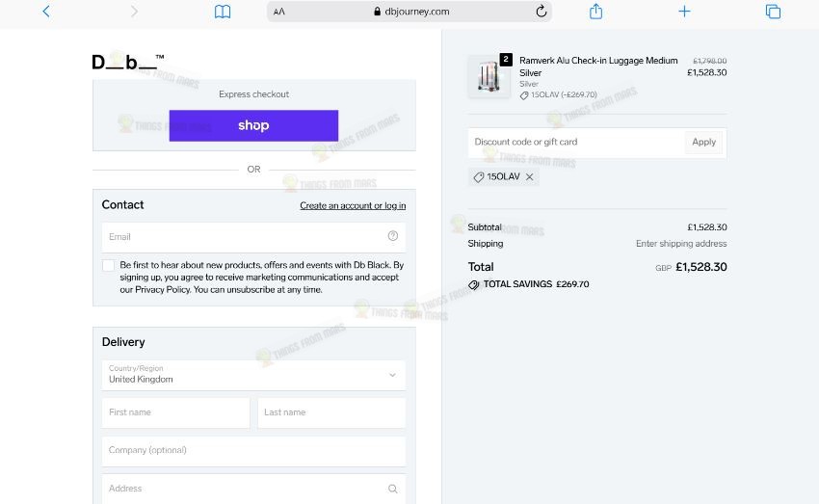Click the quantity badge 2 on thumbnail
Image resolution: width=819 pixels, height=504 pixels.
click(506, 59)
